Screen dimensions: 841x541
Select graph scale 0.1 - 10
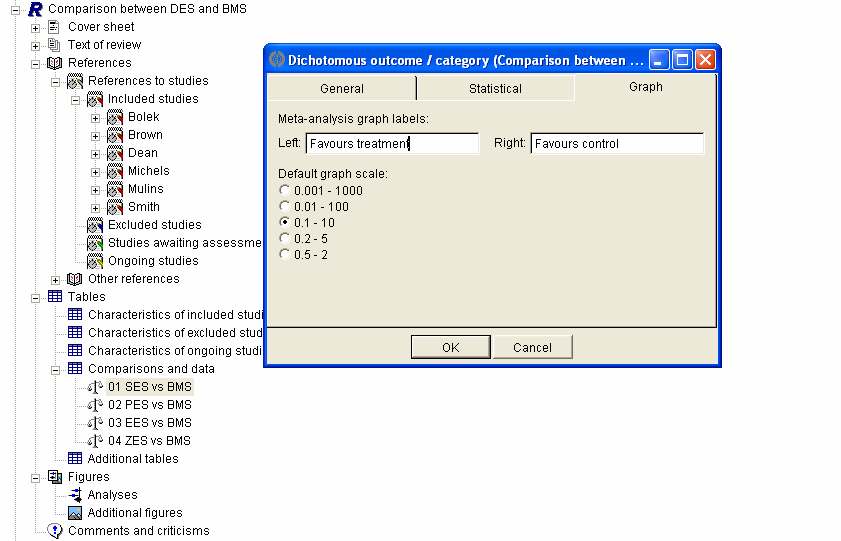tap(284, 222)
